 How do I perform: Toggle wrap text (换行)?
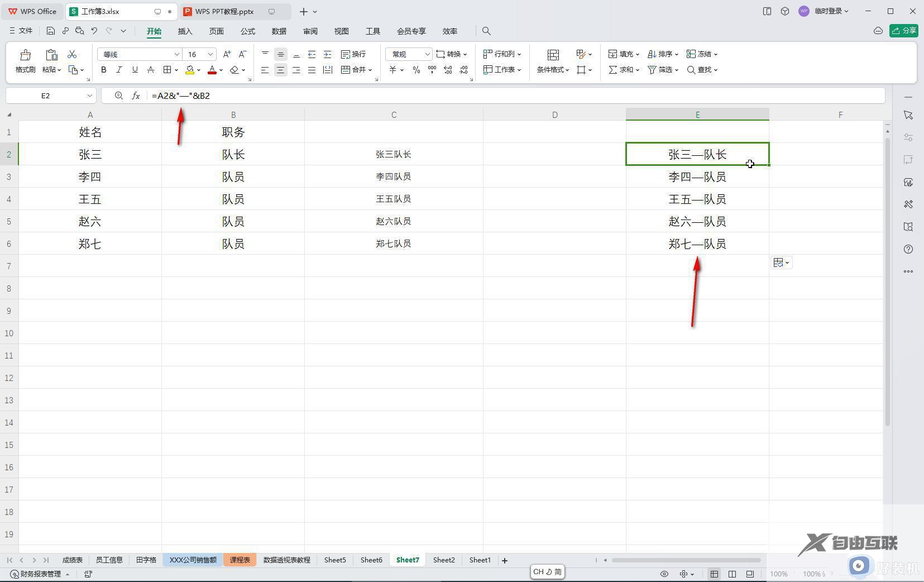click(353, 54)
